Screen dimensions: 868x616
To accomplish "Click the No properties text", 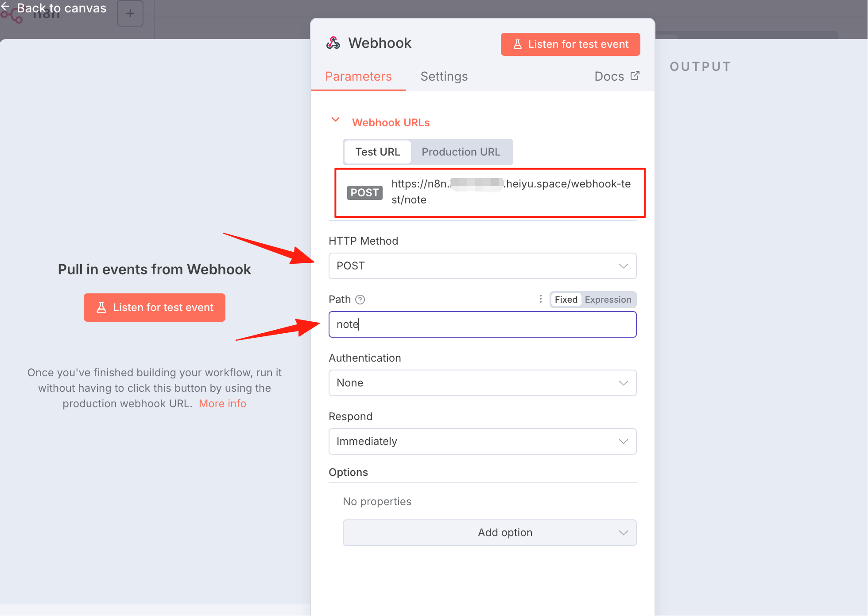I will [377, 502].
